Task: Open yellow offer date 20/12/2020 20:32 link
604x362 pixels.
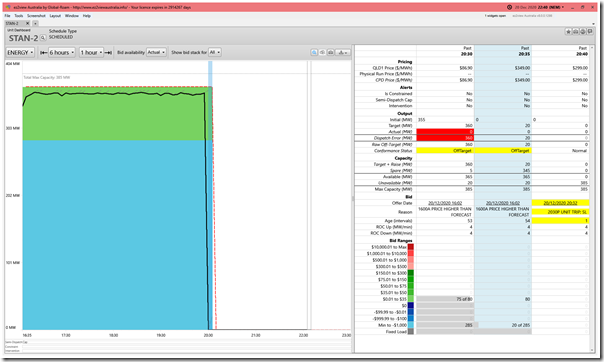Action: [560, 203]
